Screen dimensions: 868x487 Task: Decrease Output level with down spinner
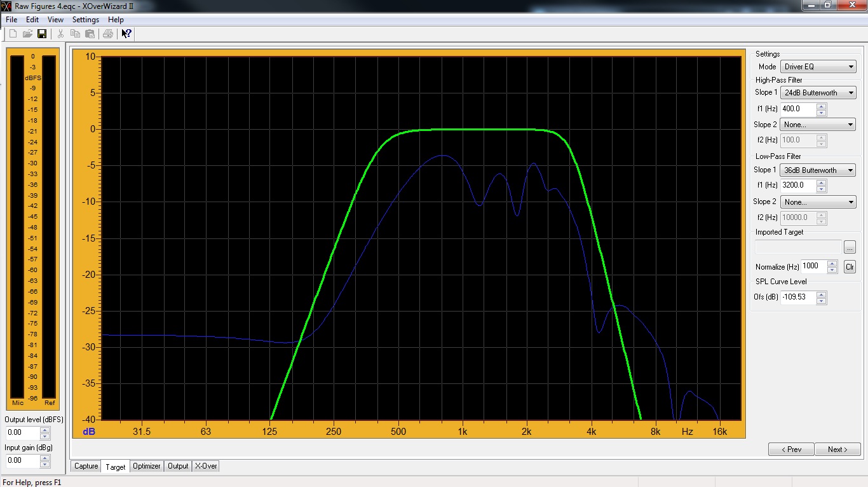pyautogui.click(x=44, y=436)
